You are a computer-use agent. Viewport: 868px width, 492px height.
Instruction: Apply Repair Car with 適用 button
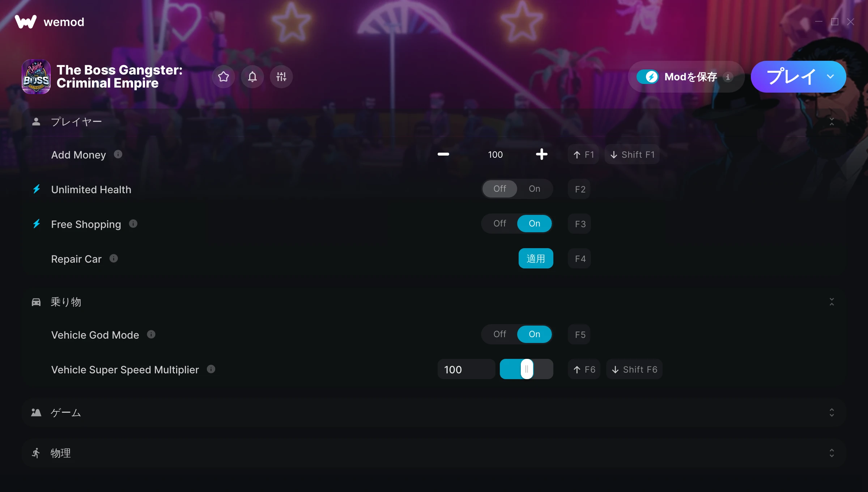click(536, 258)
